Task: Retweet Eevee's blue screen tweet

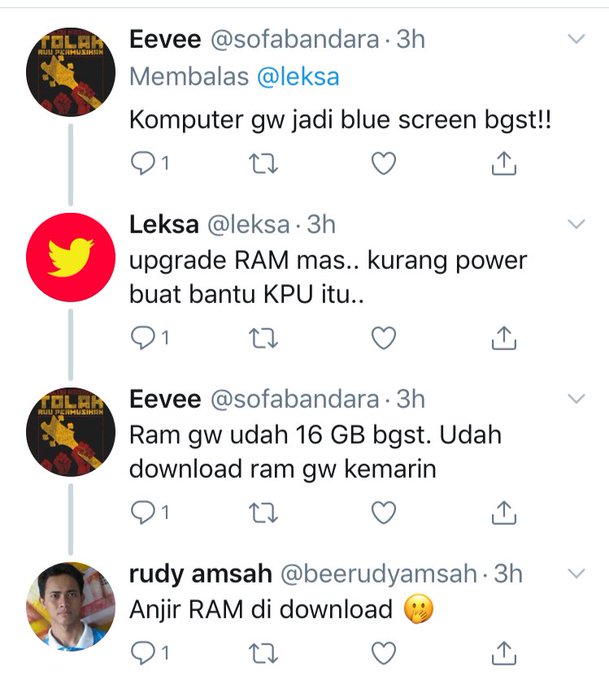Action: coord(263,163)
